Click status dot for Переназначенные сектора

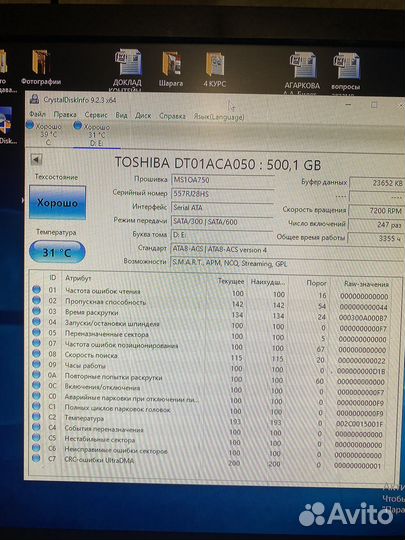36,332
